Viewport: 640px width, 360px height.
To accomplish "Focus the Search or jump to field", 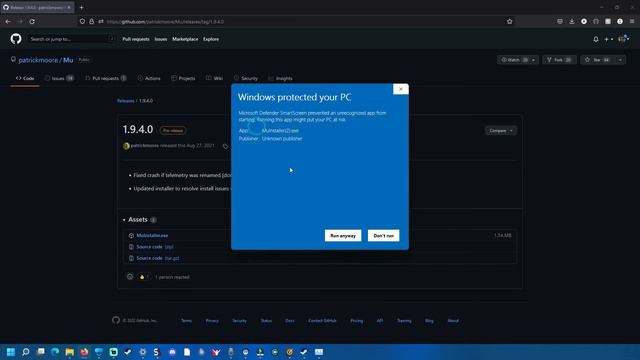I will click(70, 39).
